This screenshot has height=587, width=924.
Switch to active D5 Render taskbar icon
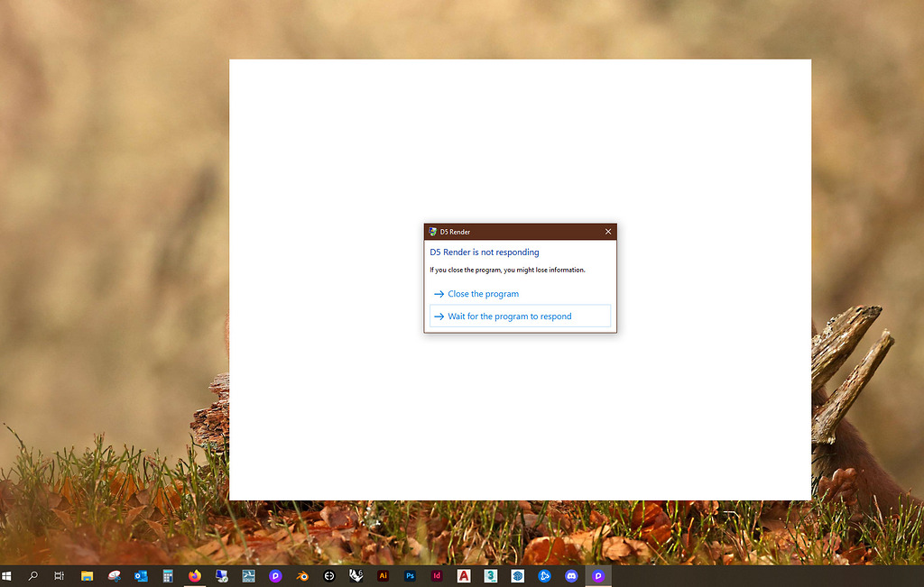[598, 576]
